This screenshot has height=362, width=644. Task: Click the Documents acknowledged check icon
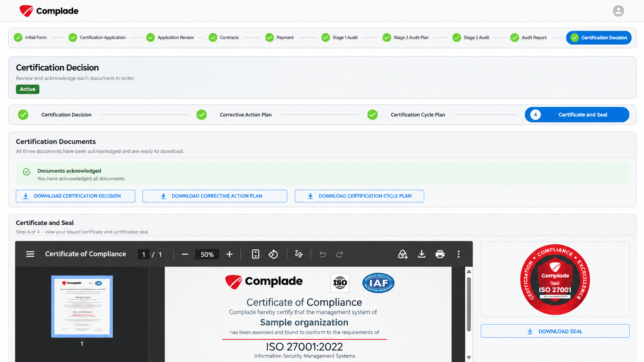click(x=27, y=172)
